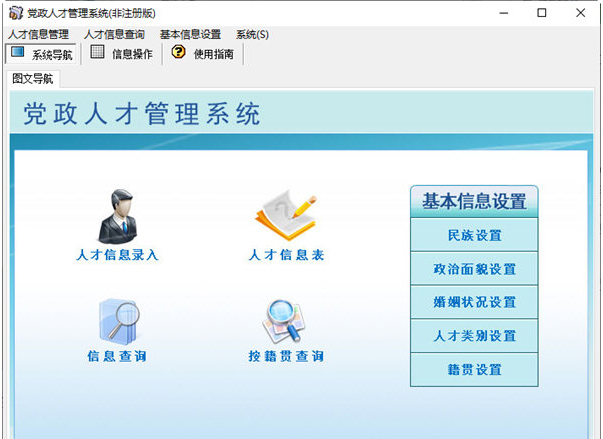Open 婚姻状况设置 from the settings panel
603x439 pixels.
[474, 302]
